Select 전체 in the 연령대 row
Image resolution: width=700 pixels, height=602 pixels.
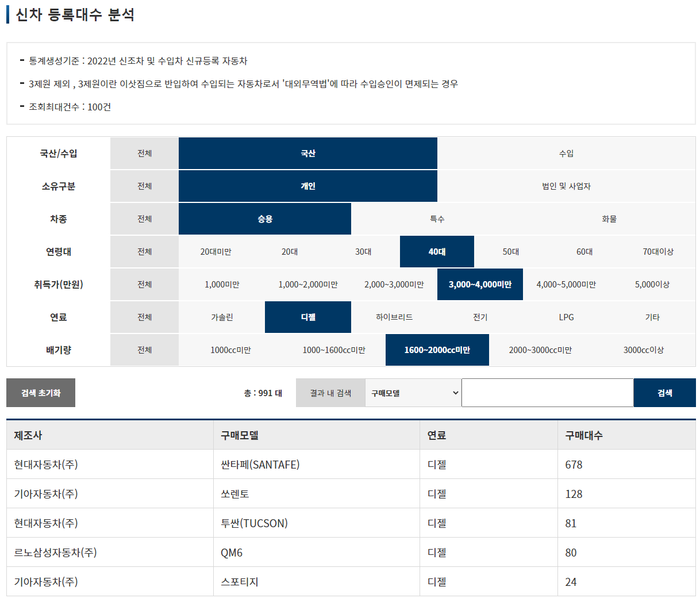[144, 252]
